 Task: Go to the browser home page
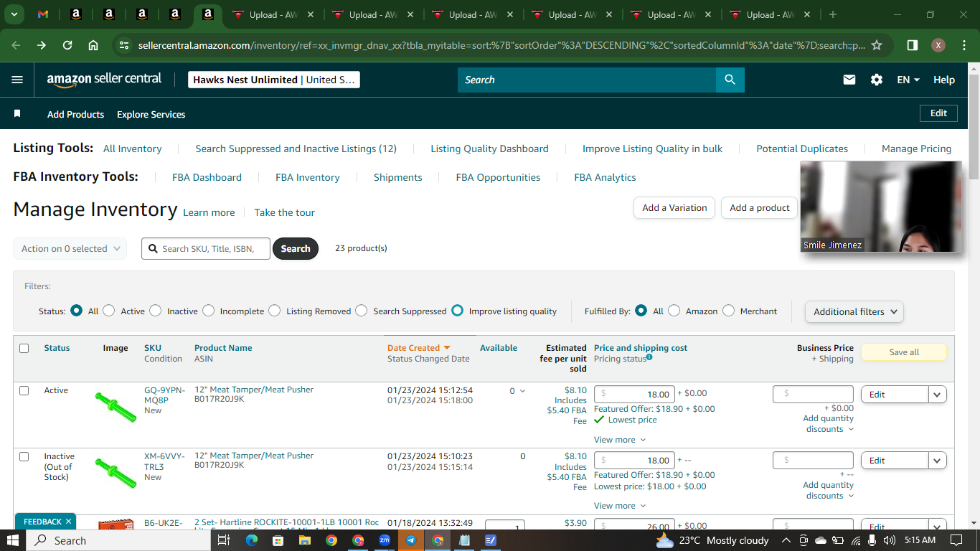coord(93,45)
